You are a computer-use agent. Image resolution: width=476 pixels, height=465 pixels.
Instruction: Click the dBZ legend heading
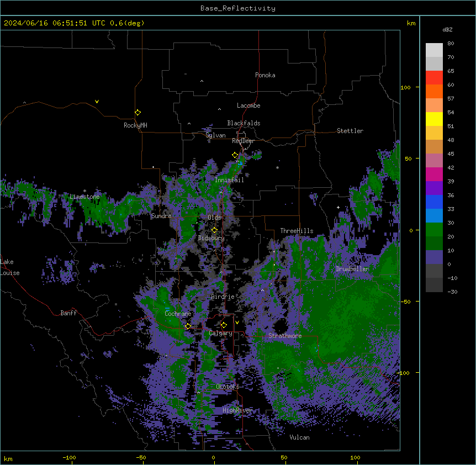[x=447, y=29]
